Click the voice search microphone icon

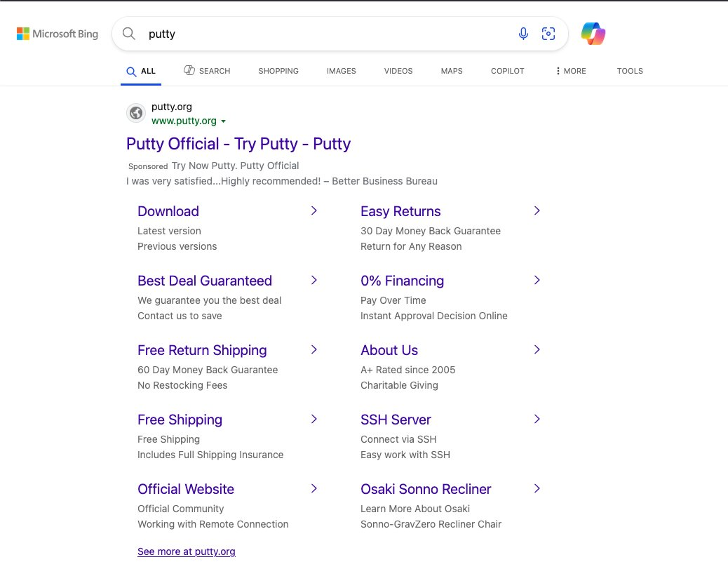pos(523,33)
